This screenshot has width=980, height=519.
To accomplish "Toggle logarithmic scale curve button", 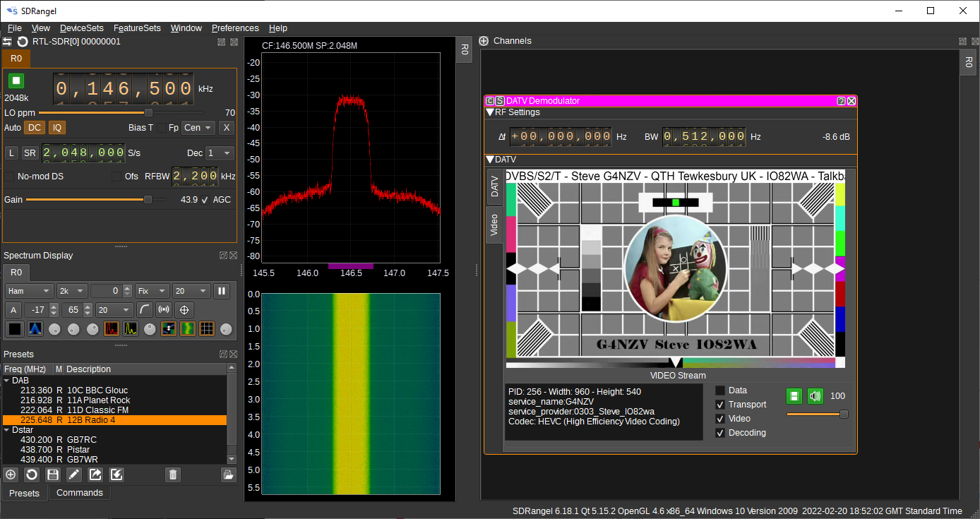I will pyautogui.click(x=144, y=310).
